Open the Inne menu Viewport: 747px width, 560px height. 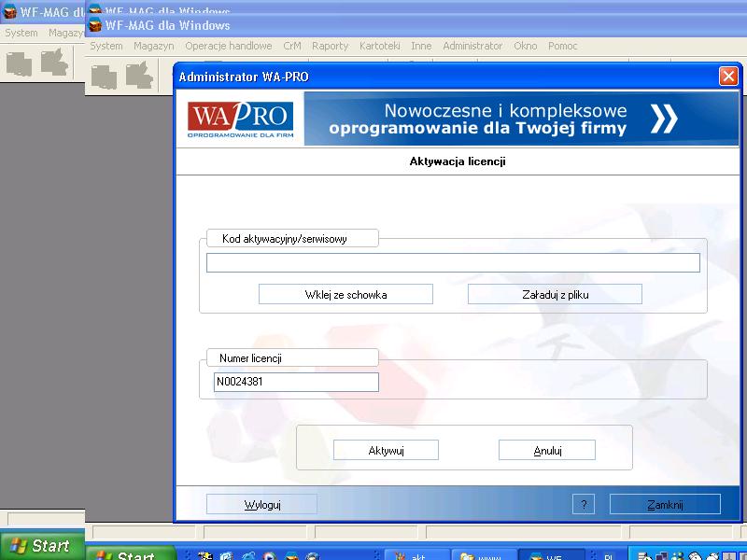pos(421,46)
